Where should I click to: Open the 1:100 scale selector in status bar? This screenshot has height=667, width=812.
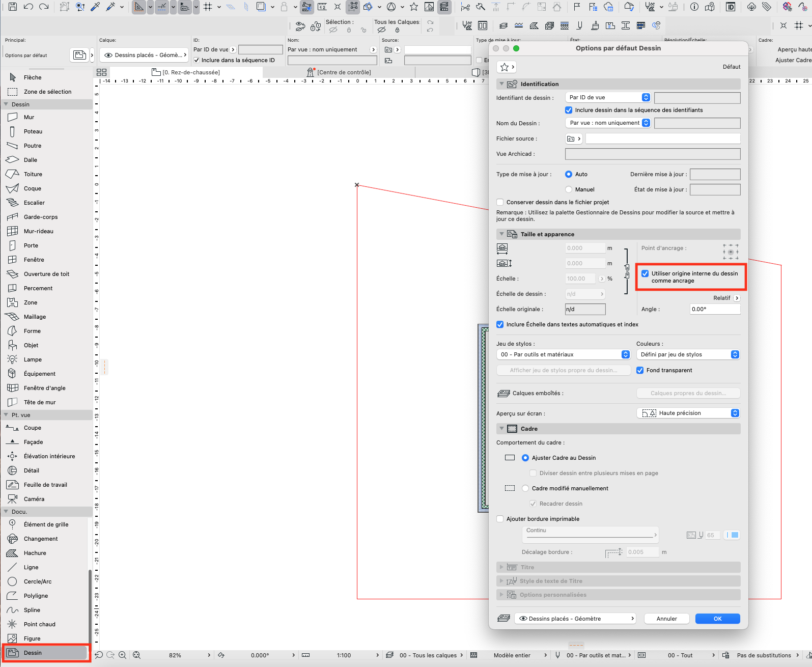344,655
